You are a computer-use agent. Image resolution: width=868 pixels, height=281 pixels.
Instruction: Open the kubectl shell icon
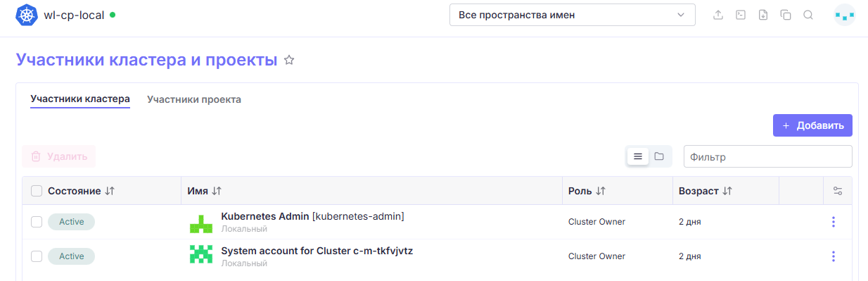741,15
